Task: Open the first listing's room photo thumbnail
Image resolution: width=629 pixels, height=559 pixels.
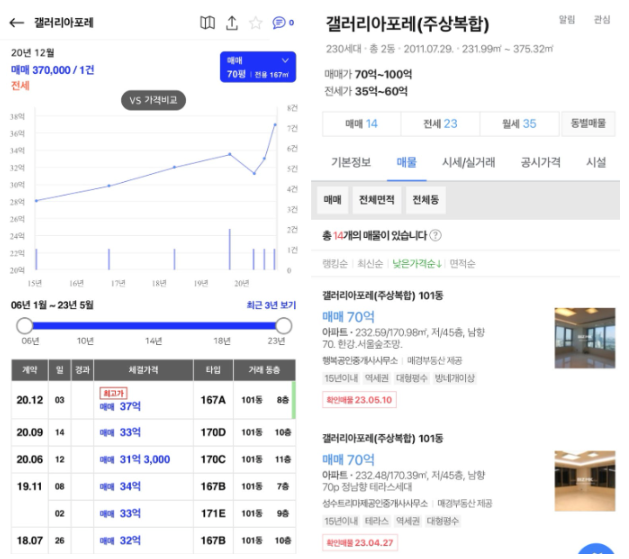Action: click(584, 338)
